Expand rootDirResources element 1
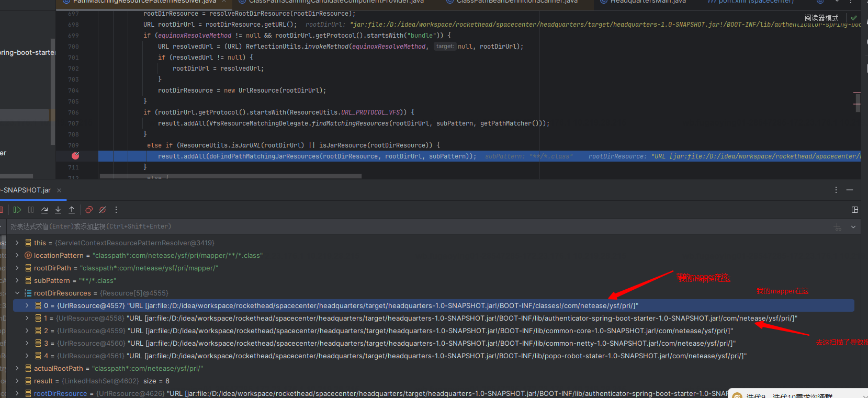The image size is (868, 398). tap(27, 318)
